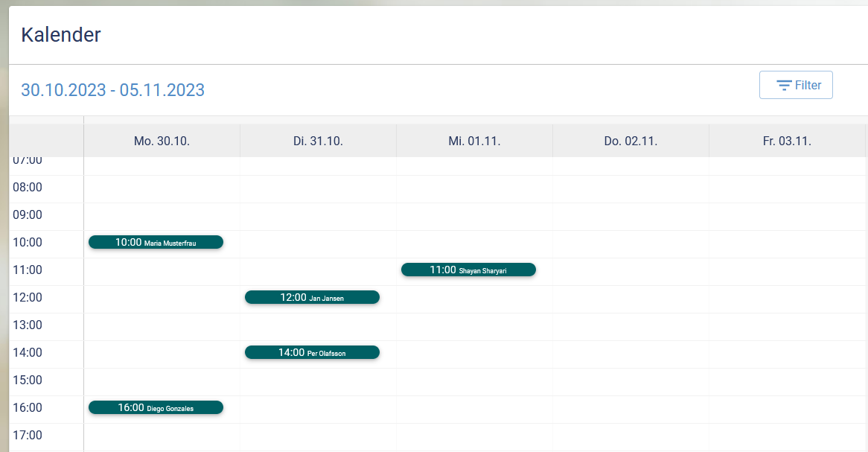868x452 pixels.
Task: Click the 30.10.2023 - 05.11.2023 date range
Action: tap(112, 90)
